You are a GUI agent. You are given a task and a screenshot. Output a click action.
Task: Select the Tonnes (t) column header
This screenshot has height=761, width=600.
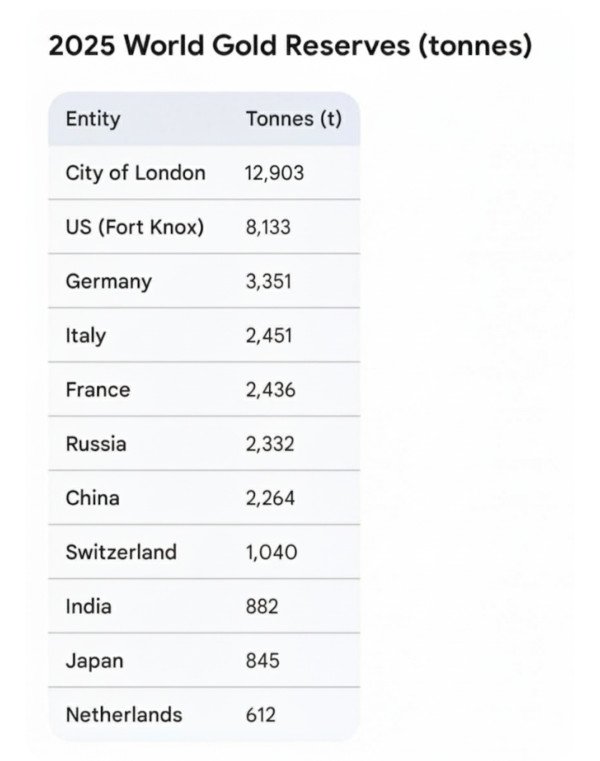(294, 119)
